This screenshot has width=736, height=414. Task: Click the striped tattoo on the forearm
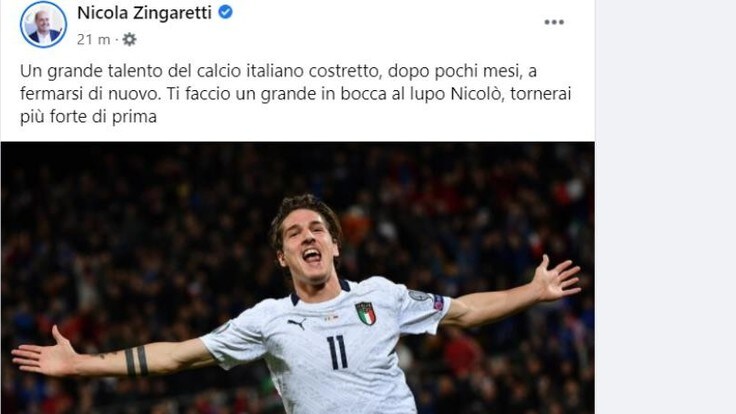136,361
